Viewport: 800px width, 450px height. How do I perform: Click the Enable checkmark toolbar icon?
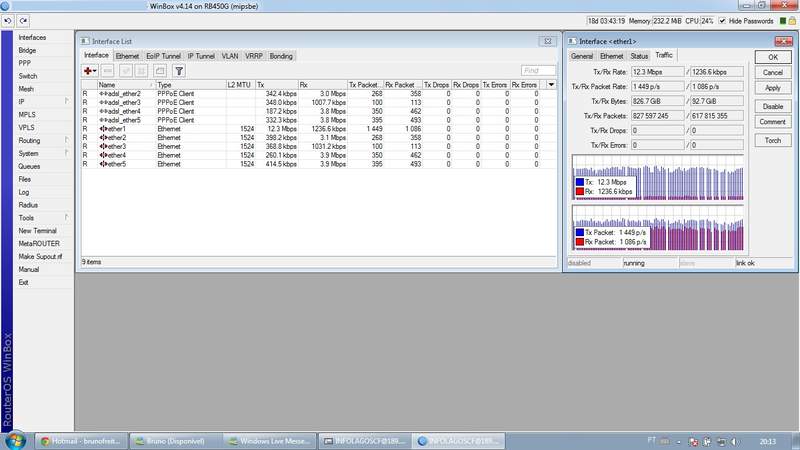pyautogui.click(x=126, y=71)
